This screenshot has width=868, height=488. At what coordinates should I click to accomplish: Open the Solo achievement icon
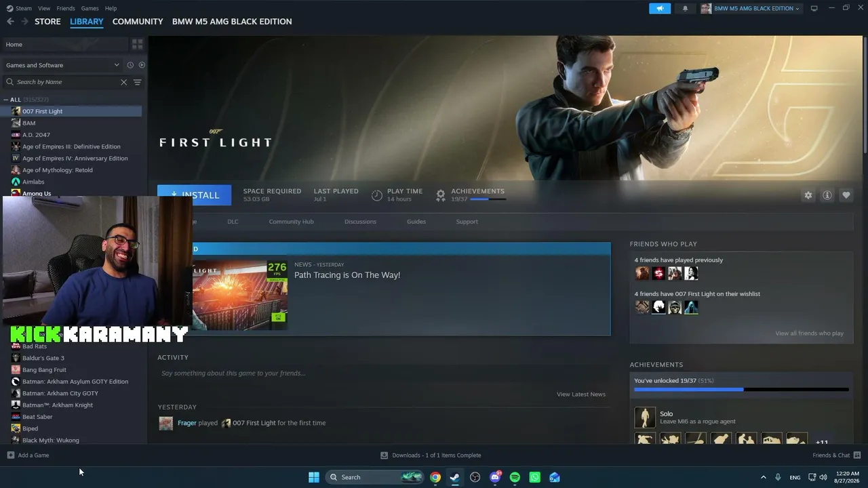[x=645, y=418]
